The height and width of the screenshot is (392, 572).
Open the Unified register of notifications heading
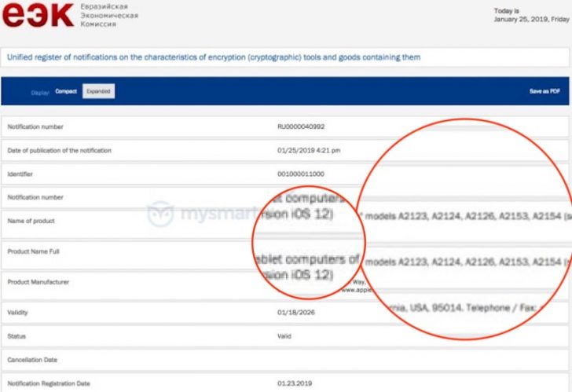[213, 57]
